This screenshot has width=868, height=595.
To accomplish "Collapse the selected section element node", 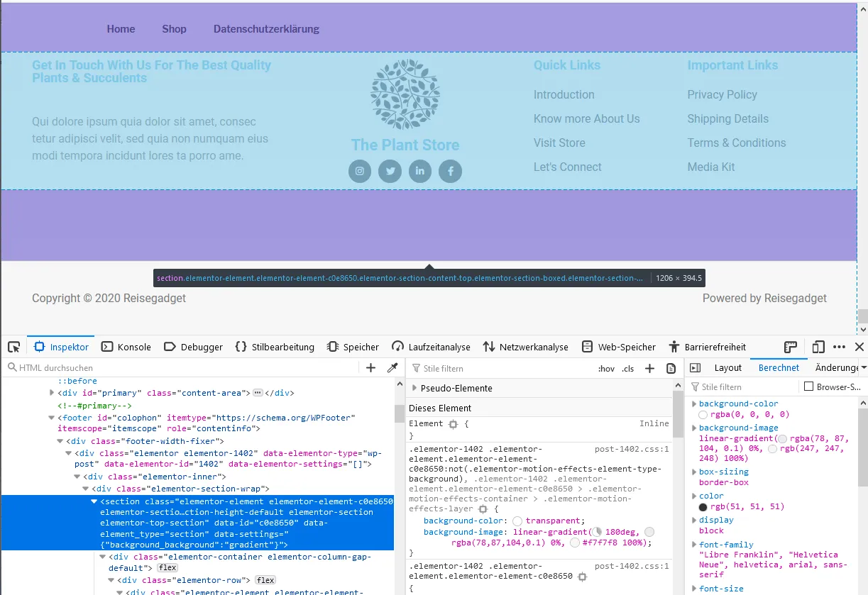I will [x=94, y=501].
